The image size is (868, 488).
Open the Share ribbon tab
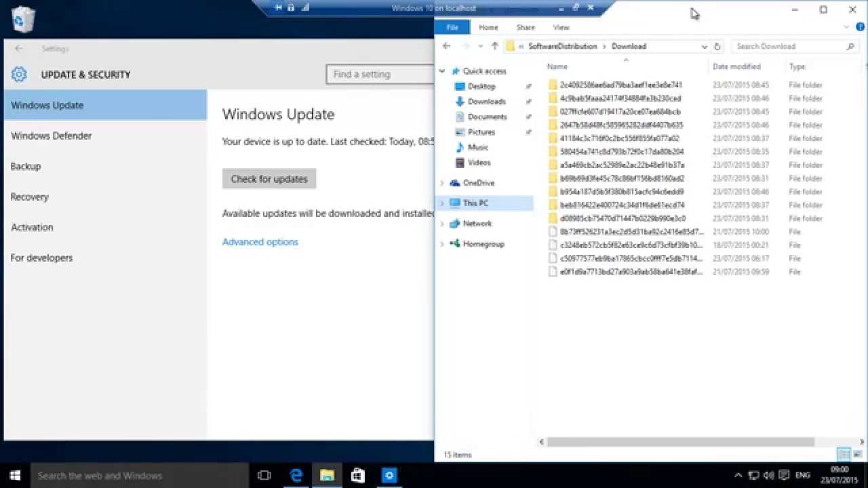tap(526, 27)
